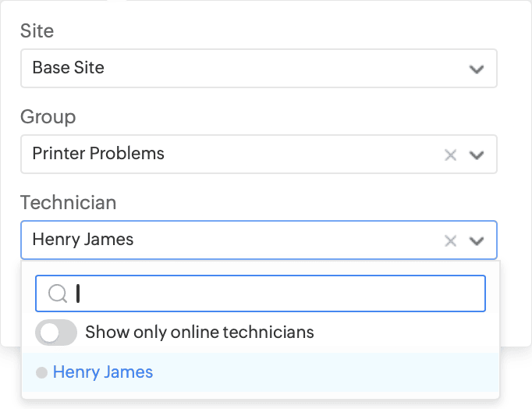Click the Group field label
The height and width of the screenshot is (409, 532).
click(48, 117)
